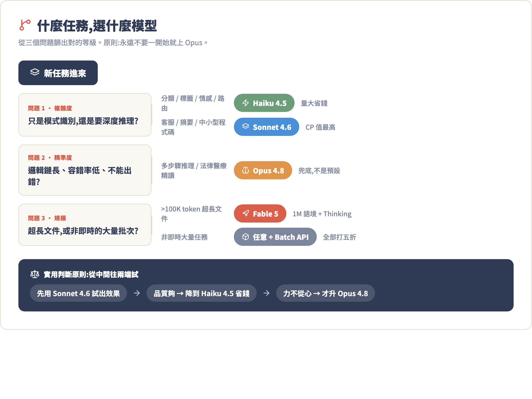Click the 才升 Opus 4.8 step
532x399 pixels.
coord(325,293)
